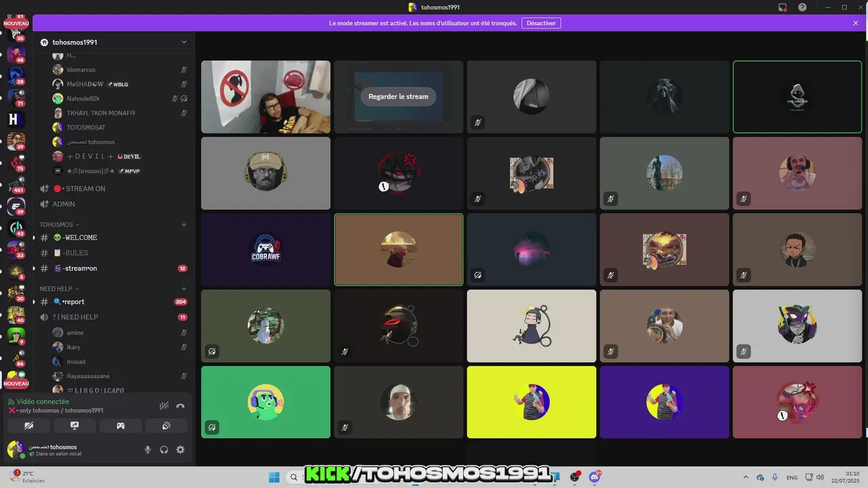This screenshot has width=868, height=488.
Task: Select the bright green participant tile
Action: (x=266, y=402)
